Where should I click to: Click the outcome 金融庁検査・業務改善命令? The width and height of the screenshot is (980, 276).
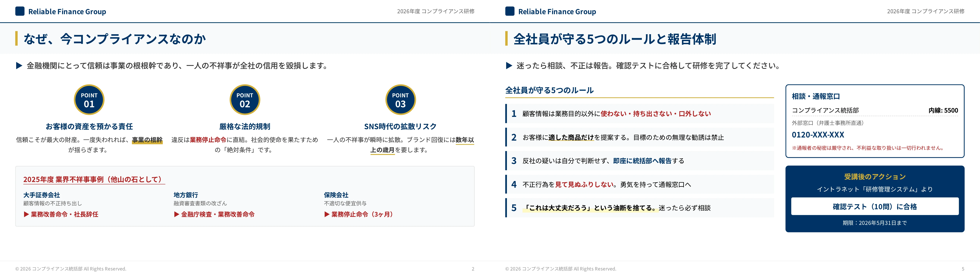[x=218, y=214]
